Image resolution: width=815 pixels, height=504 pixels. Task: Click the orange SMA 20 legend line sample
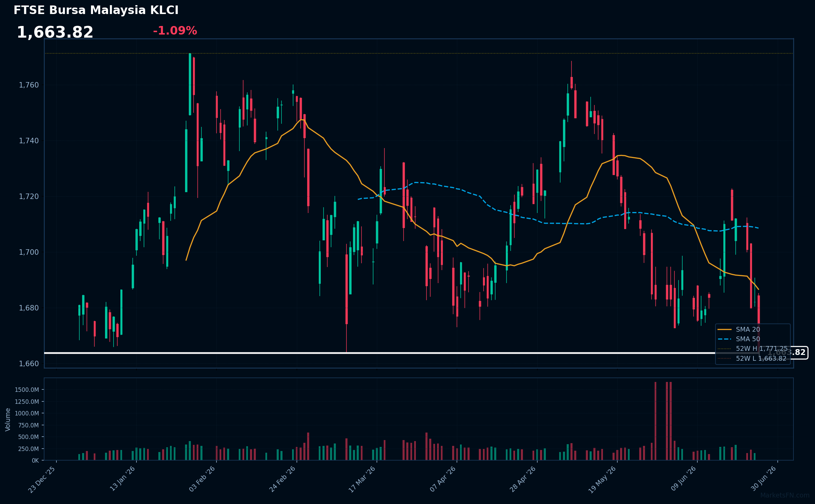[x=725, y=330]
